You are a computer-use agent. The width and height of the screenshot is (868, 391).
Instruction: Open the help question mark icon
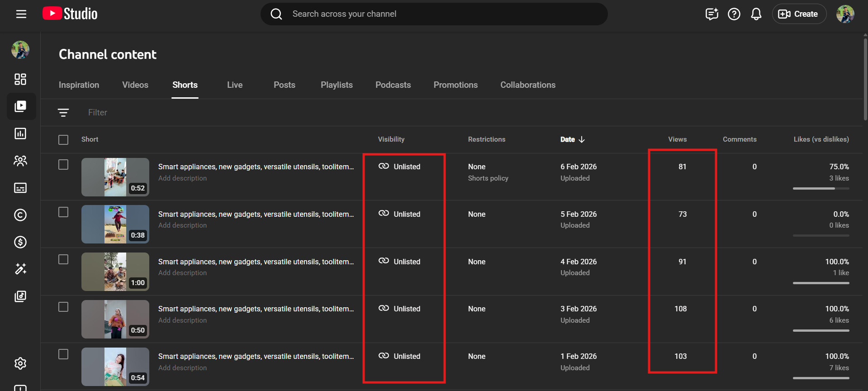click(734, 14)
